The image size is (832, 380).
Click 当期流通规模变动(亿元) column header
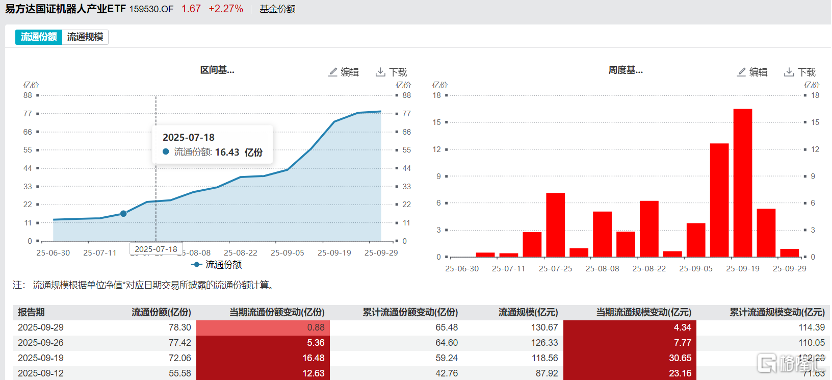(644, 312)
